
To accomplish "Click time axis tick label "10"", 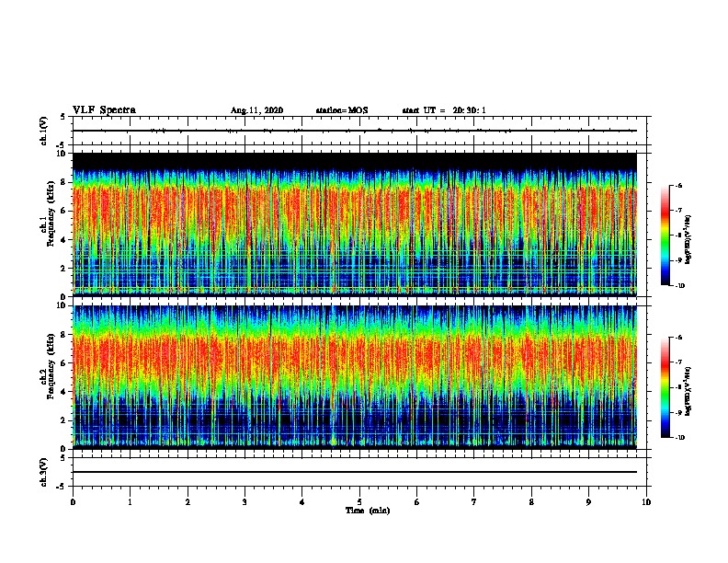I will coord(646,502).
